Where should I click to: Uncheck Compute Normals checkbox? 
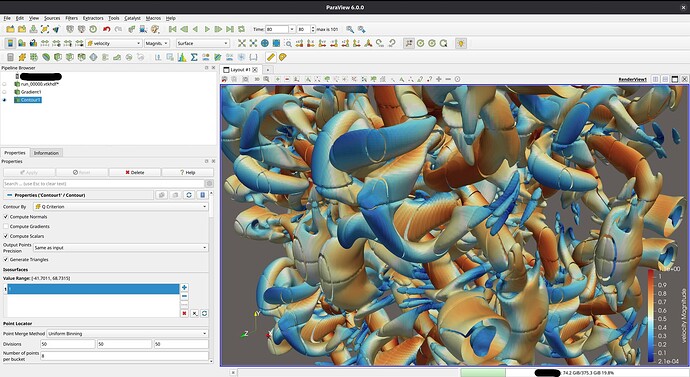tap(6, 217)
